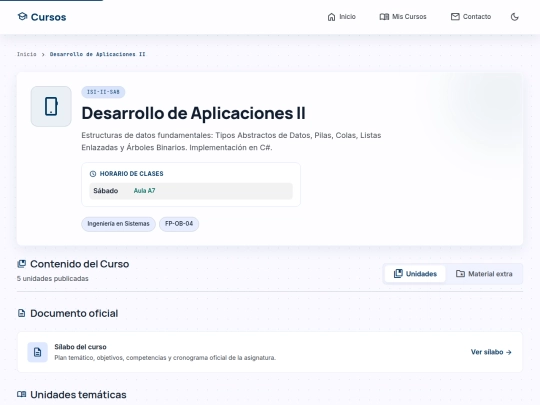Toggle dark mode with the moon icon
This screenshot has width=540, height=405.
(x=515, y=17)
